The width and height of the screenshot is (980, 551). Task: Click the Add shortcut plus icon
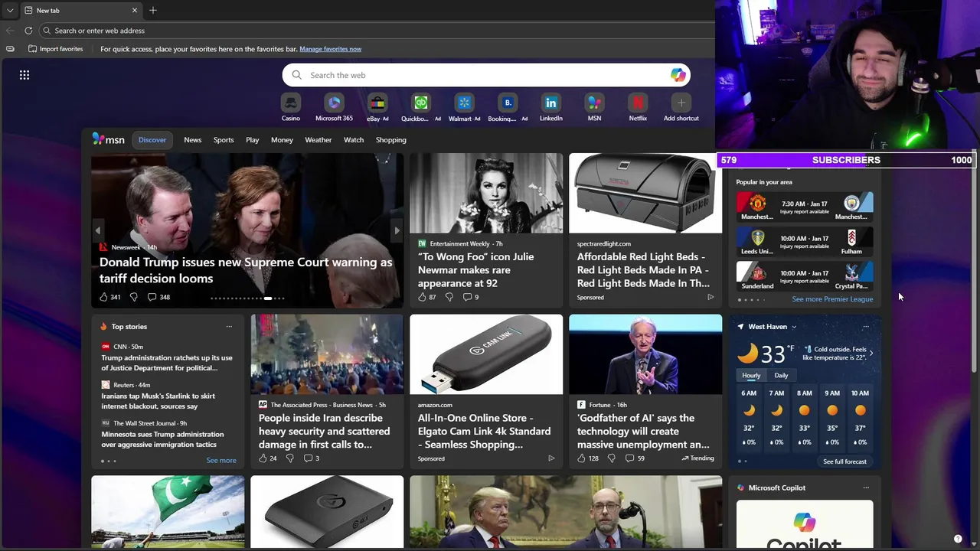pos(681,103)
